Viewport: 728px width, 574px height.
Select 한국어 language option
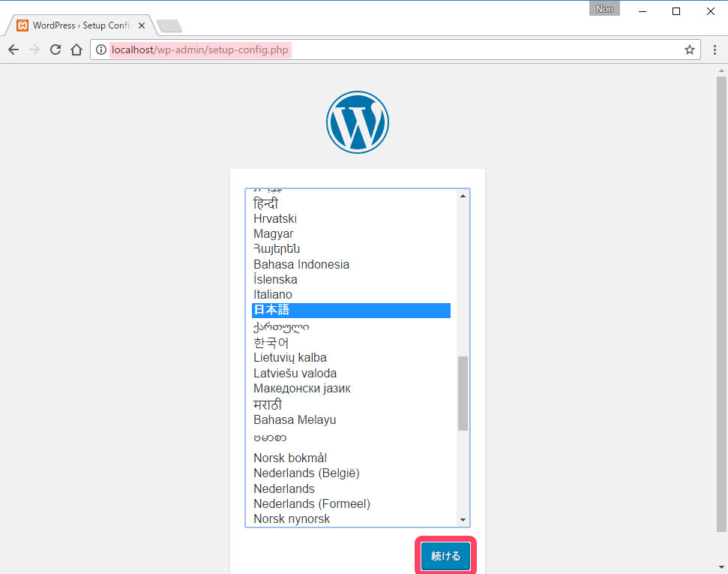click(x=351, y=343)
